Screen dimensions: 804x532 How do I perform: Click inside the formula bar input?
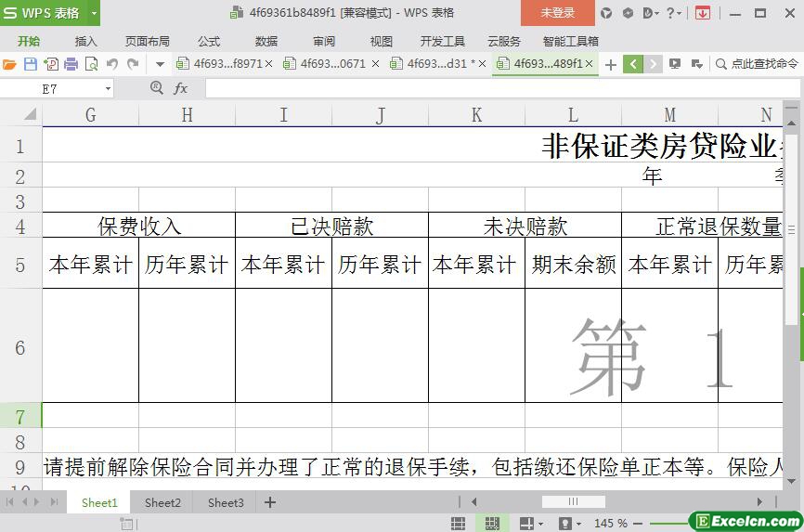501,88
